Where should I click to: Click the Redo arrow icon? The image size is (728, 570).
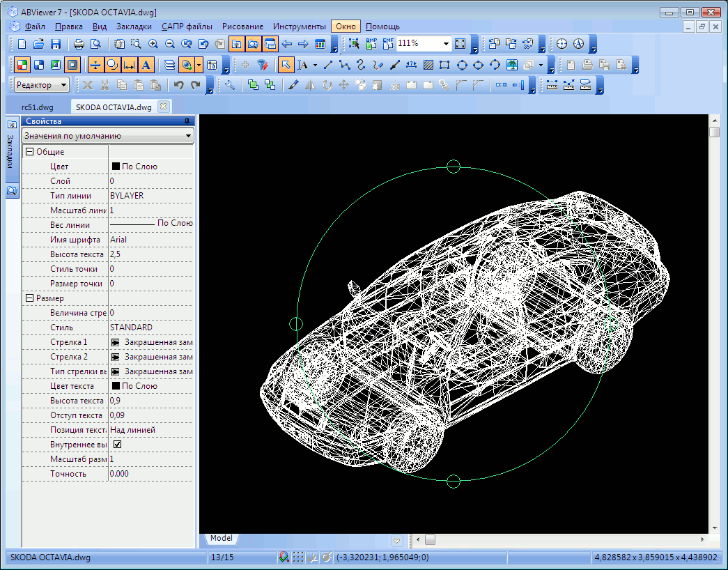coord(196,85)
